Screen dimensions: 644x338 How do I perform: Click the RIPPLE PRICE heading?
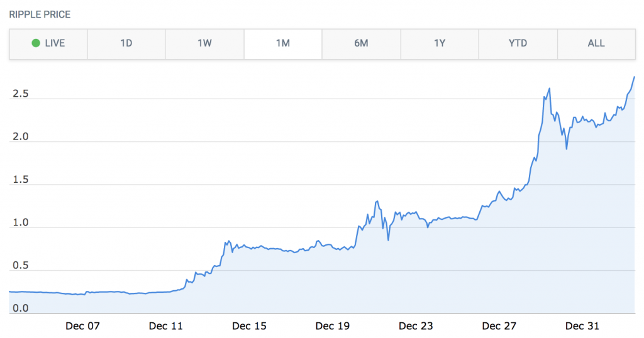40,15
